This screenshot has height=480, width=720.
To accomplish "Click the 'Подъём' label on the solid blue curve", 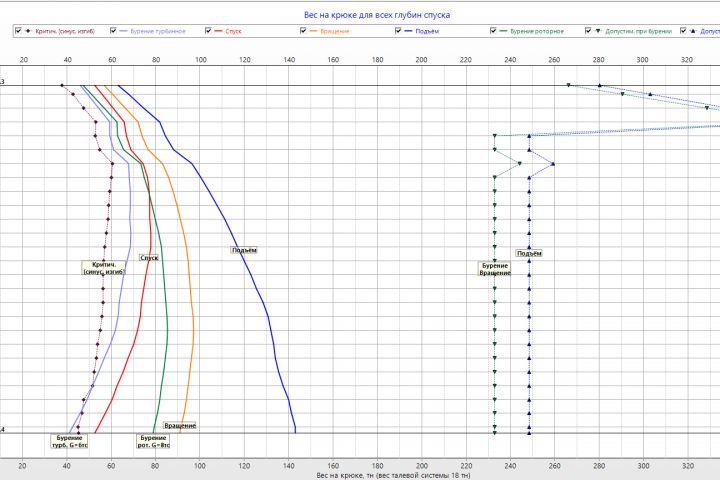I will tap(244, 250).
